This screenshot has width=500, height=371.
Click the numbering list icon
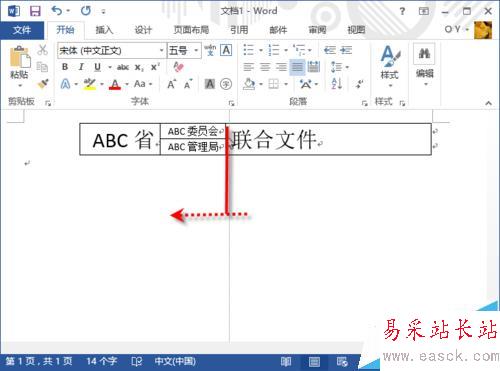[274, 50]
